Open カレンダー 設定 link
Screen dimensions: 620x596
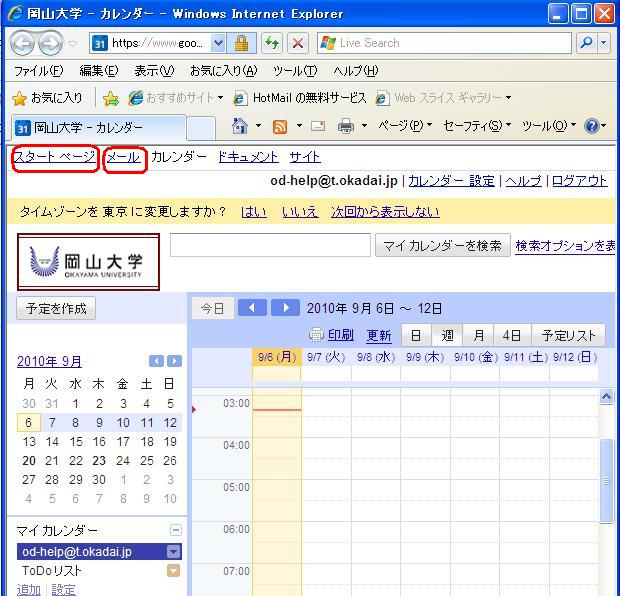[x=451, y=181]
